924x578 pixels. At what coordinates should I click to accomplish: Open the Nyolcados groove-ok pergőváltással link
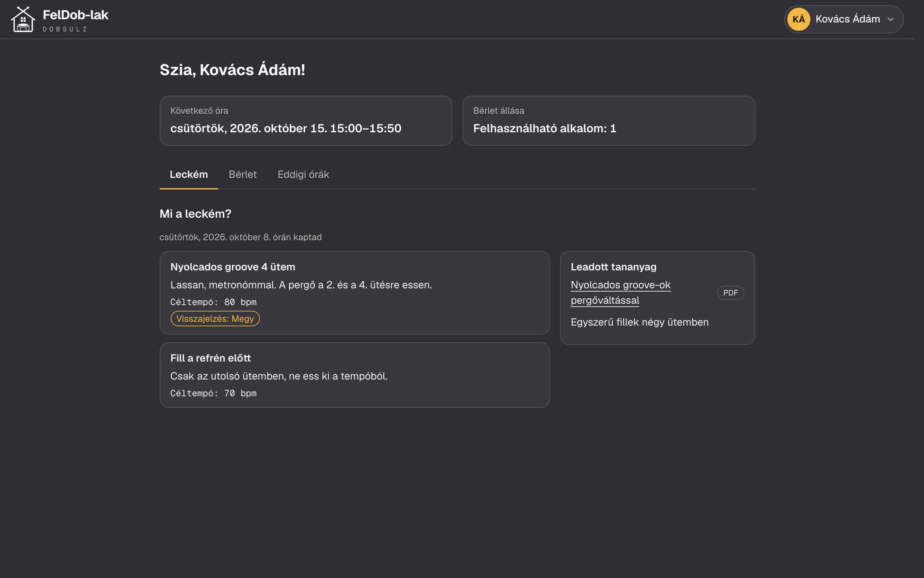(x=620, y=293)
